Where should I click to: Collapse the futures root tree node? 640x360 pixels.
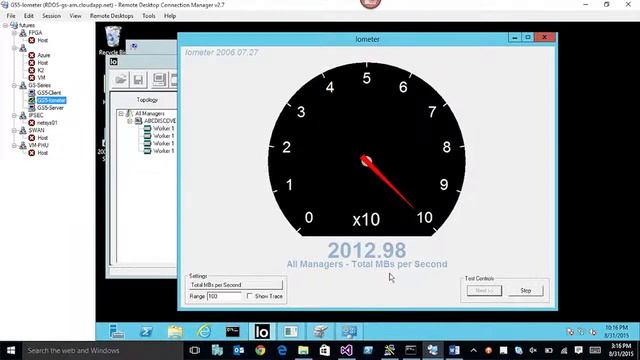(x=5, y=25)
